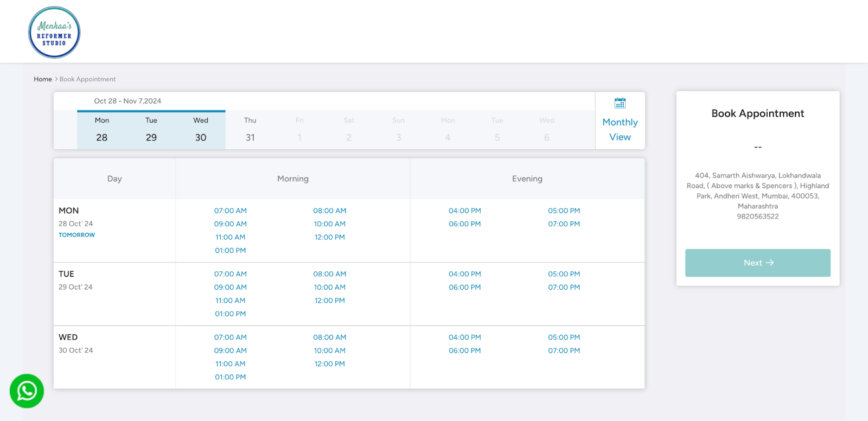Image resolution: width=868 pixels, height=421 pixels.
Task: Select Wednesday 07:00 PM evening slot
Action: point(564,350)
